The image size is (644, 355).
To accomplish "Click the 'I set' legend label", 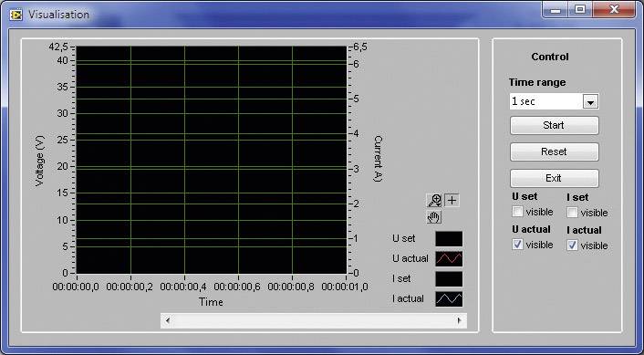I will pos(401,278).
